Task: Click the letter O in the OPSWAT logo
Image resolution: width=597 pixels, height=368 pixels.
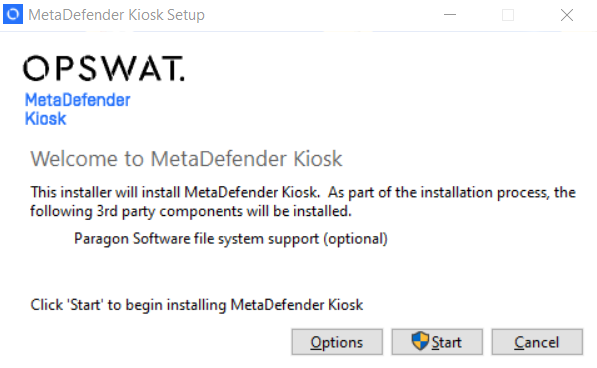Action: click(36, 69)
